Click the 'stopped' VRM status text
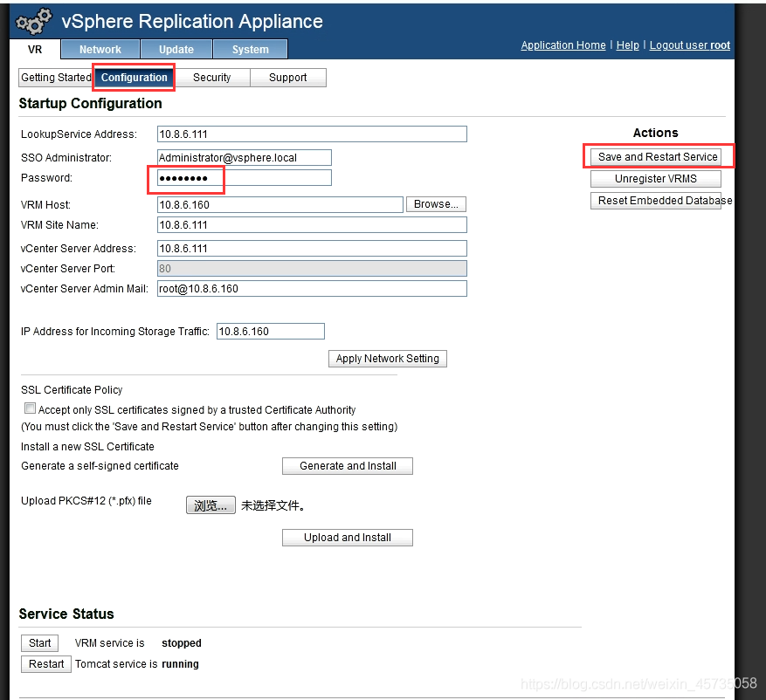This screenshot has height=700, width=766. tap(182, 643)
